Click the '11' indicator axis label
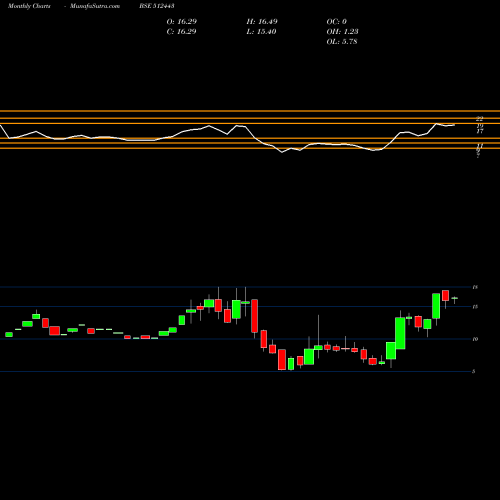This screenshot has height=500, width=500. pyautogui.click(x=480, y=146)
